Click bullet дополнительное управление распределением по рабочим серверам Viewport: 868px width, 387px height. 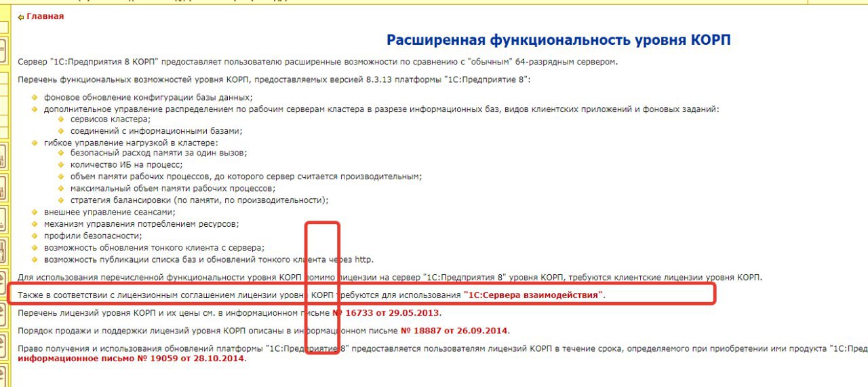coord(381,109)
